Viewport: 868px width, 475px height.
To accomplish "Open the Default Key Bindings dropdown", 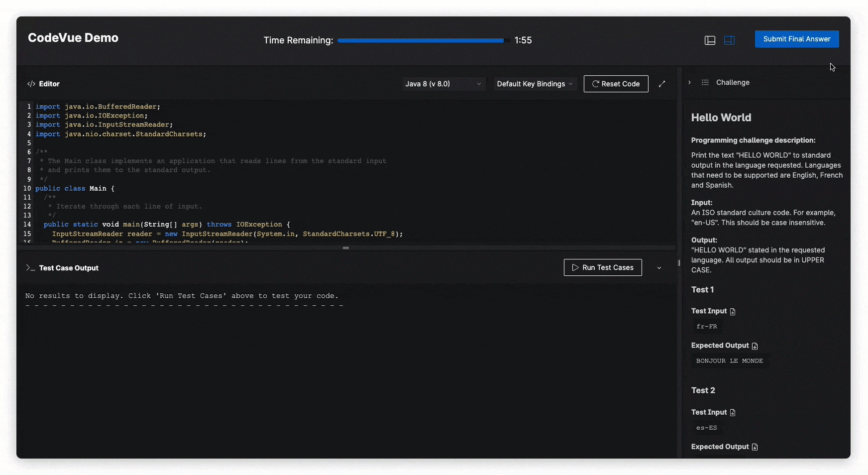I will point(535,84).
